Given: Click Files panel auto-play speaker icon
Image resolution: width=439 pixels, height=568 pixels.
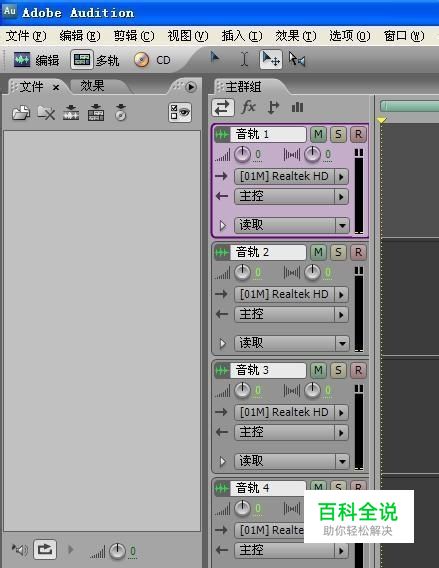Looking at the screenshot, I should [x=20, y=550].
